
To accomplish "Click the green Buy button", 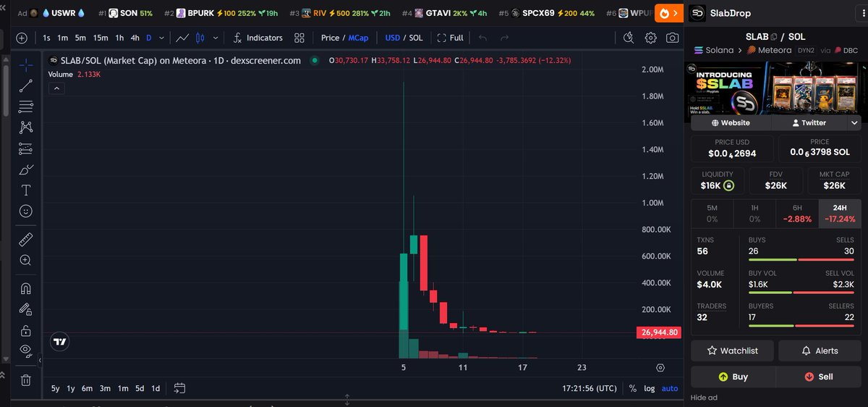I will (733, 377).
